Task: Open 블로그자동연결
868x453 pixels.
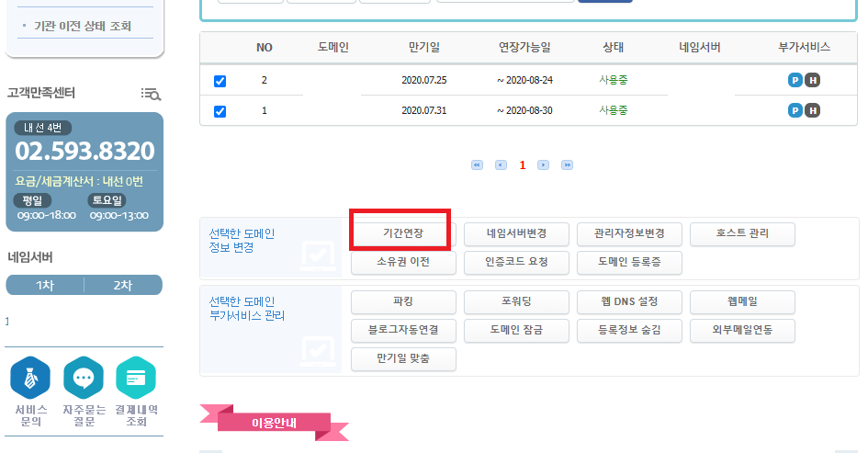Action: point(403,330)
